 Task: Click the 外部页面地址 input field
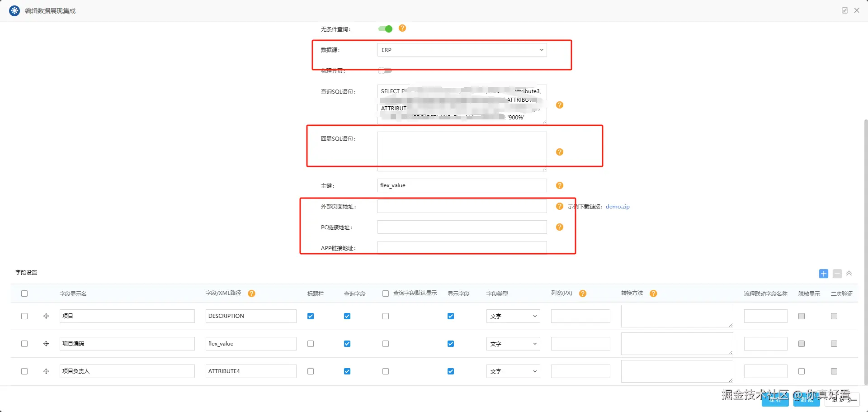click(x=462, y=206)
